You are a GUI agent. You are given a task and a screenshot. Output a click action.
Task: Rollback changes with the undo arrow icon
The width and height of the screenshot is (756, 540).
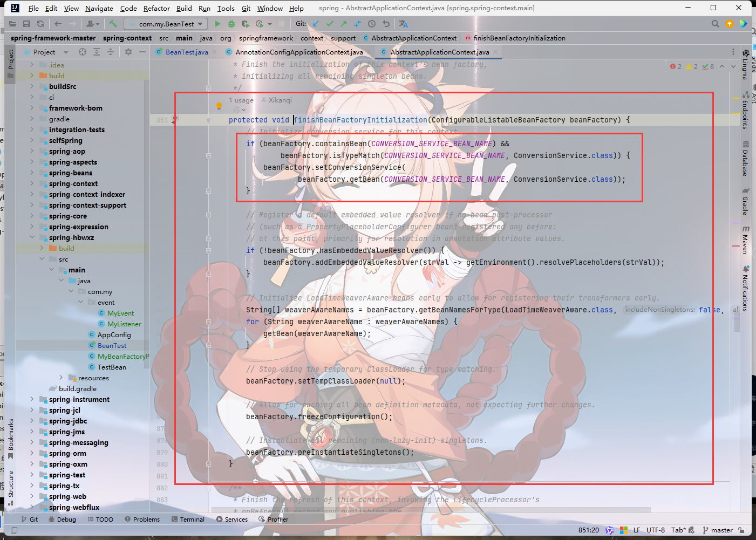(386, 24)
